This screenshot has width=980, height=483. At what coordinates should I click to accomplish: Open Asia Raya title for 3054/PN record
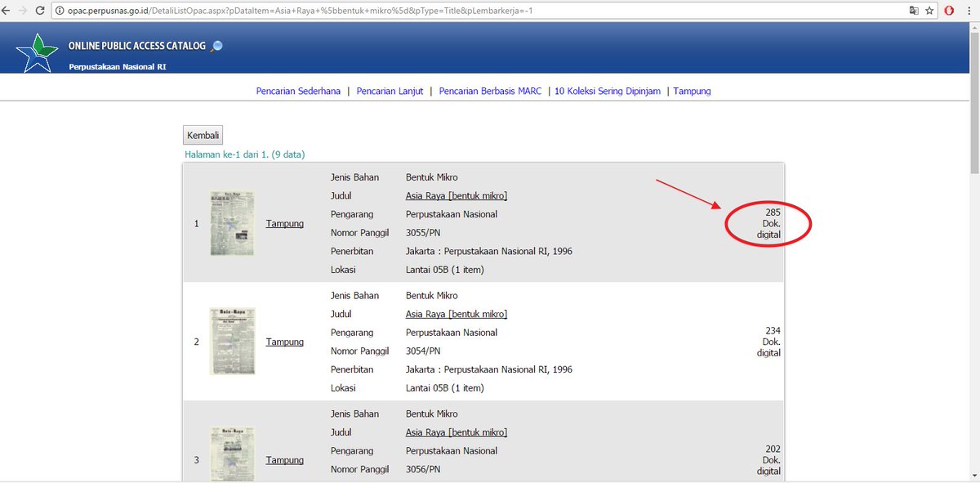click(457, 315)
